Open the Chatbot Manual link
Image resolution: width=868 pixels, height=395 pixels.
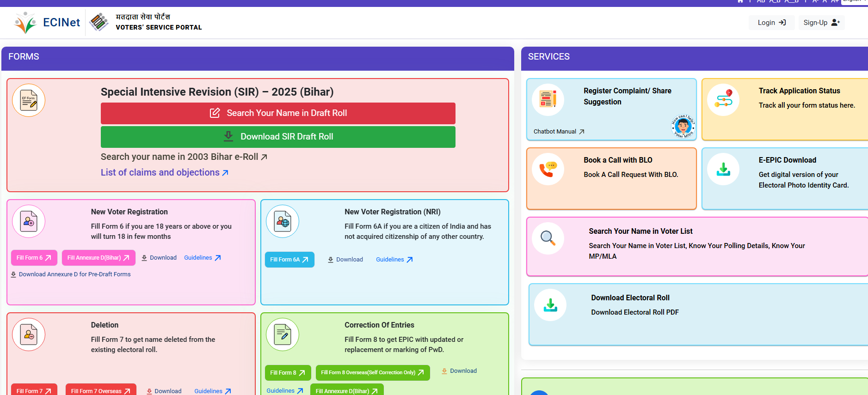tap(559, 132)
